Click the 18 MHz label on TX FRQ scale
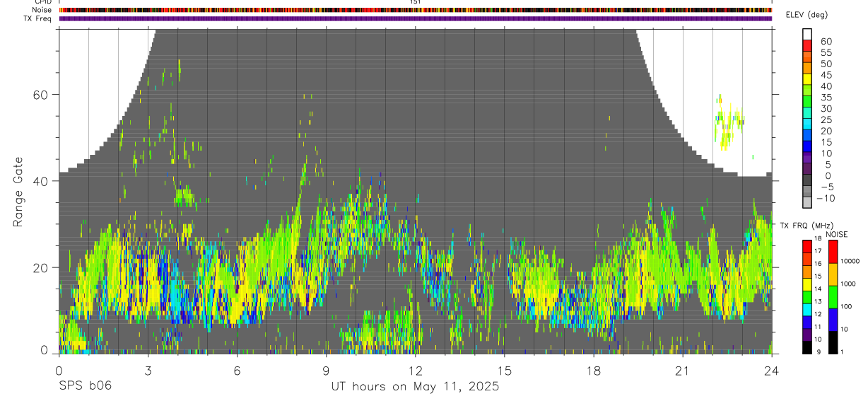This screenshot has width=868, height=401. pos(817,239)
